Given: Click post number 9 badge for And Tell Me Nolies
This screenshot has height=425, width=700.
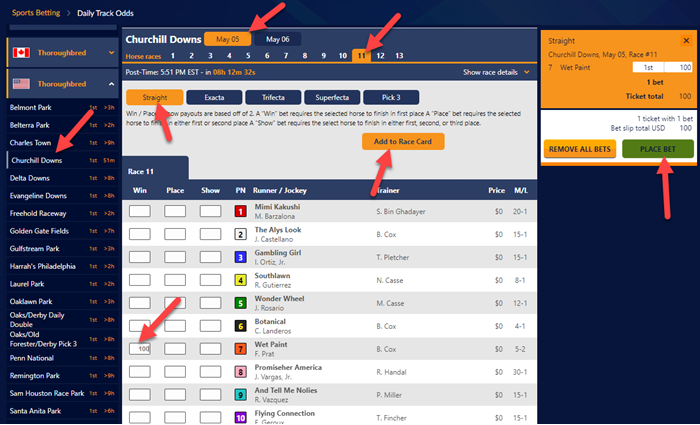Looking at the screenshot, I should click(x=241, y=395).
